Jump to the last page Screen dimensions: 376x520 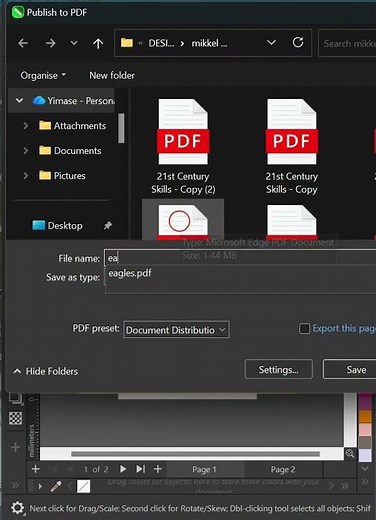[140, 469]
